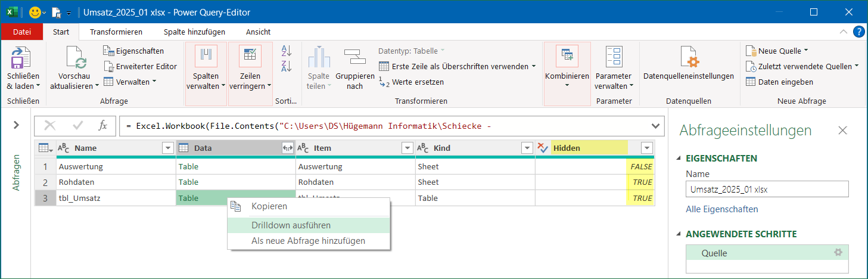Click gear icon next to Quelle step

pos(838,253)
